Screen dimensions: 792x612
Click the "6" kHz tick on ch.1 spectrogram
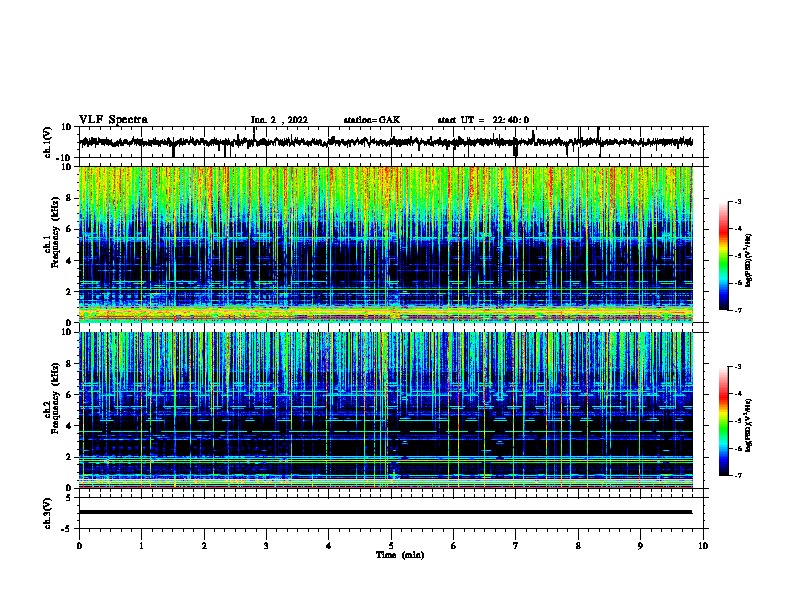point(69,229)
